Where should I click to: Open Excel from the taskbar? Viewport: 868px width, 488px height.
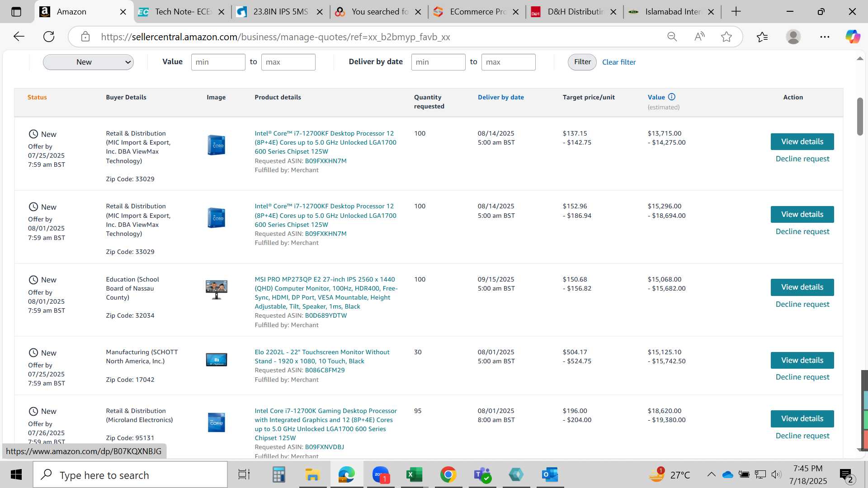point(414,474)
